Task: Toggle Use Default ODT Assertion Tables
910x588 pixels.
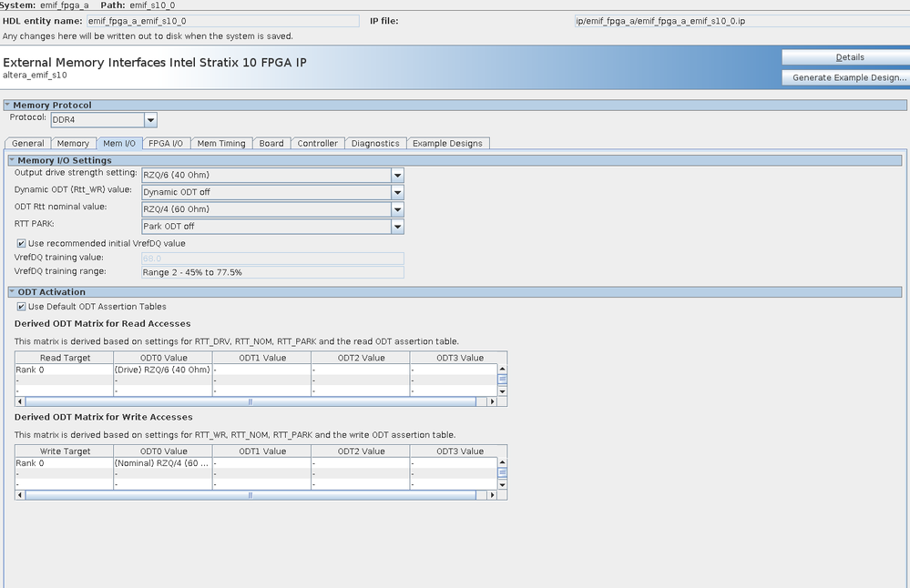Action: pyautogui.click(x=22, y=307)
